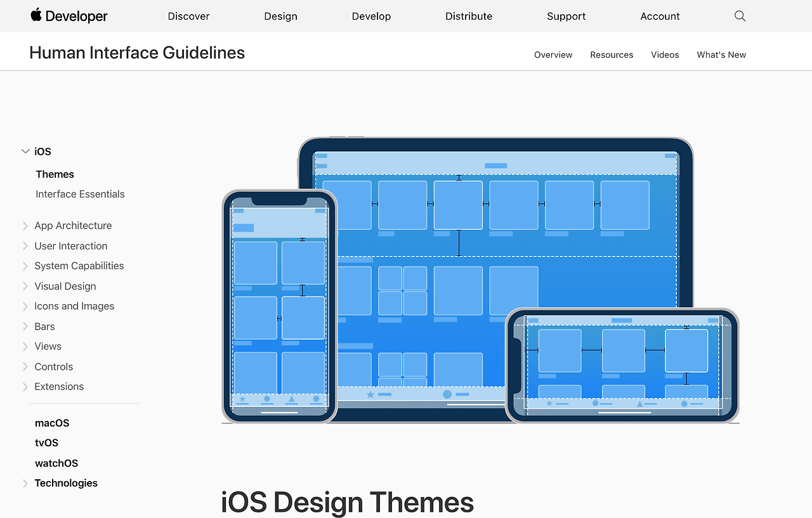Viewport: 812px width, 518px height.
Task: Open App Architecture section
Action: pyautogui.click(x=73, y=226)
